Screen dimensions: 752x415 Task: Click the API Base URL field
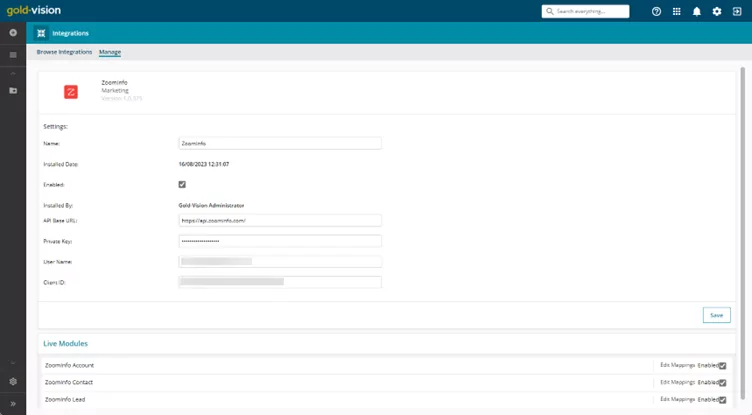pos(280,220)
